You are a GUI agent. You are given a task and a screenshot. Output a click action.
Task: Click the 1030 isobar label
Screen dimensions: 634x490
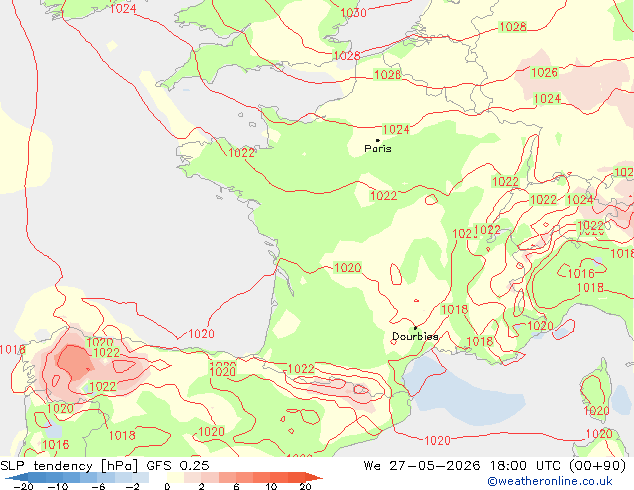tap(353, 13)
